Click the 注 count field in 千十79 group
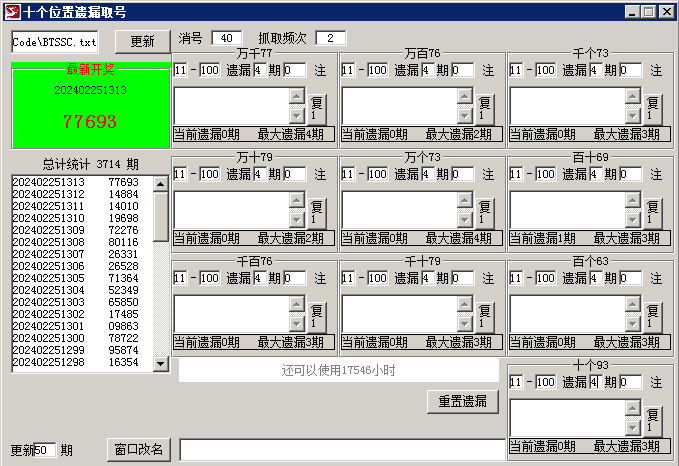 (x=463, y=278)
